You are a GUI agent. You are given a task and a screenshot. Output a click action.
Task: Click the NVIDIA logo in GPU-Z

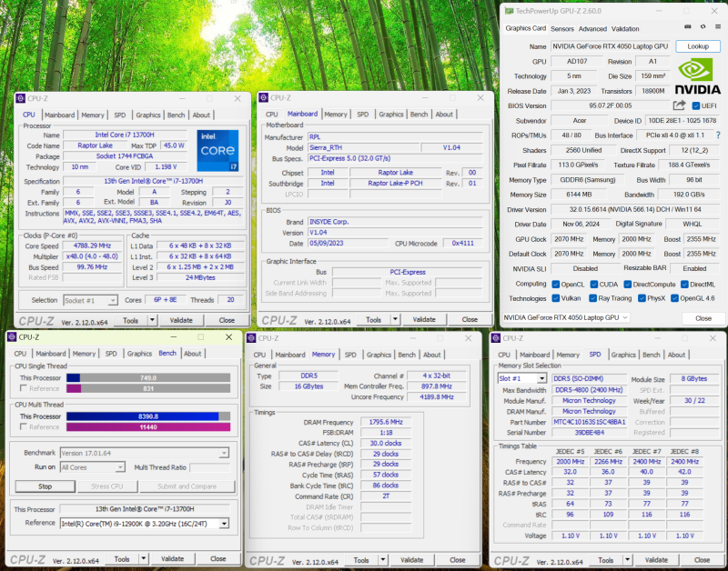coord(699,77)
